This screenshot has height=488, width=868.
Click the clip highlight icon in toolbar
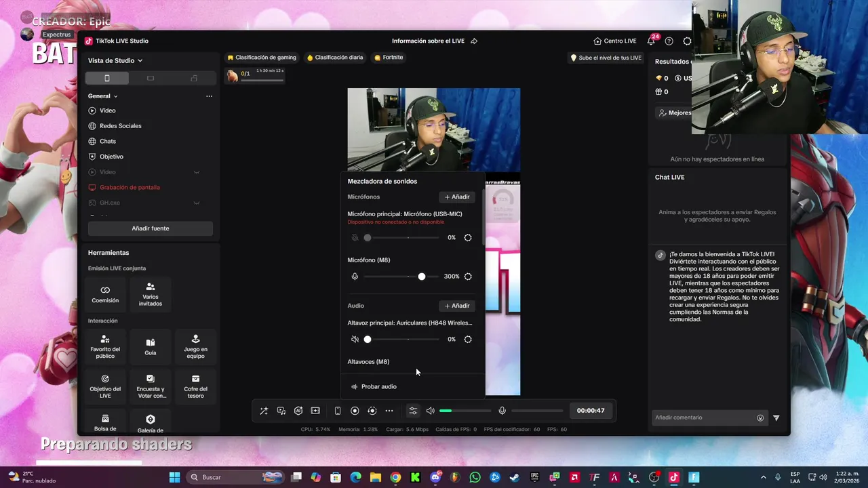(315, 411)
